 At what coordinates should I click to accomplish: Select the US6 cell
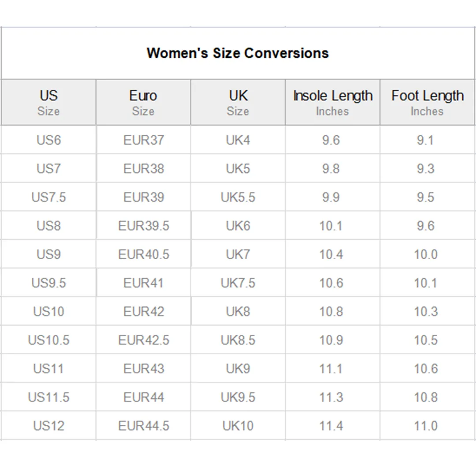coord(48,140)
